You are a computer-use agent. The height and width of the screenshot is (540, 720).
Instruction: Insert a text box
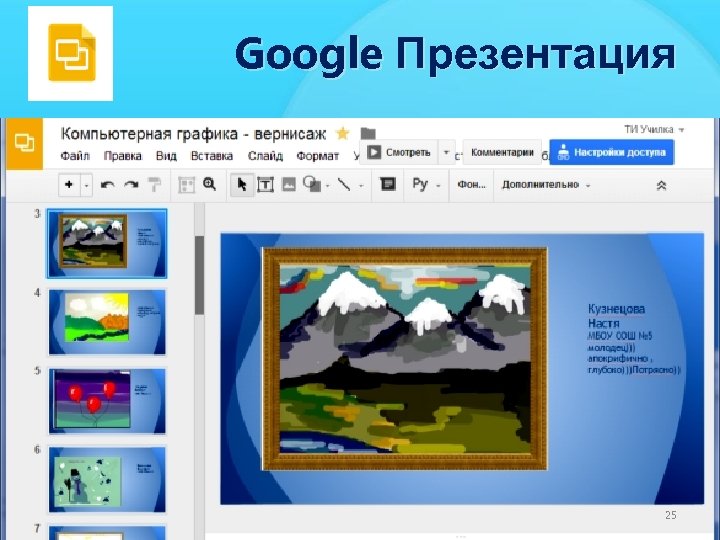point(265,185)
